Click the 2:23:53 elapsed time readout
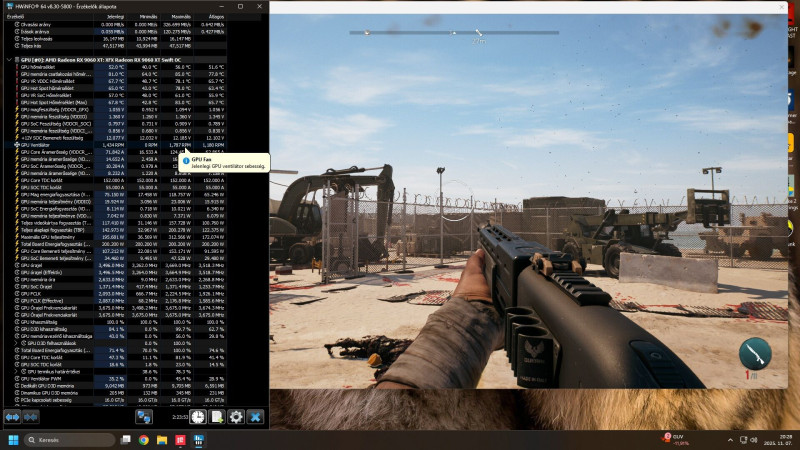This screenshot has height=450, width=800. pos(180,417)
